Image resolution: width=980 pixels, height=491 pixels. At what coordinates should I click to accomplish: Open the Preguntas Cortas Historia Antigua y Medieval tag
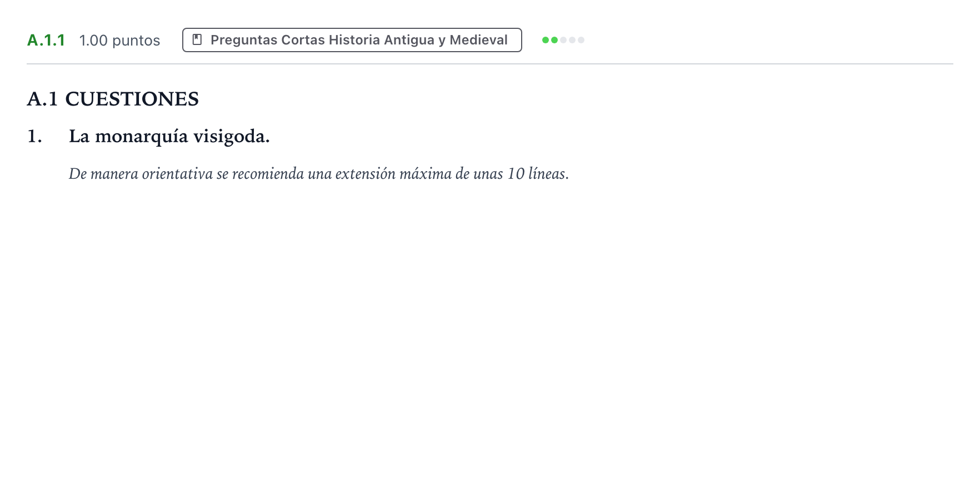[352, 40]
